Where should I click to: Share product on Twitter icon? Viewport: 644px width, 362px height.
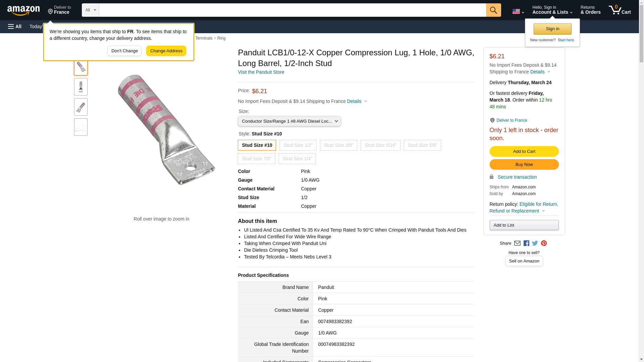point(535,243)
